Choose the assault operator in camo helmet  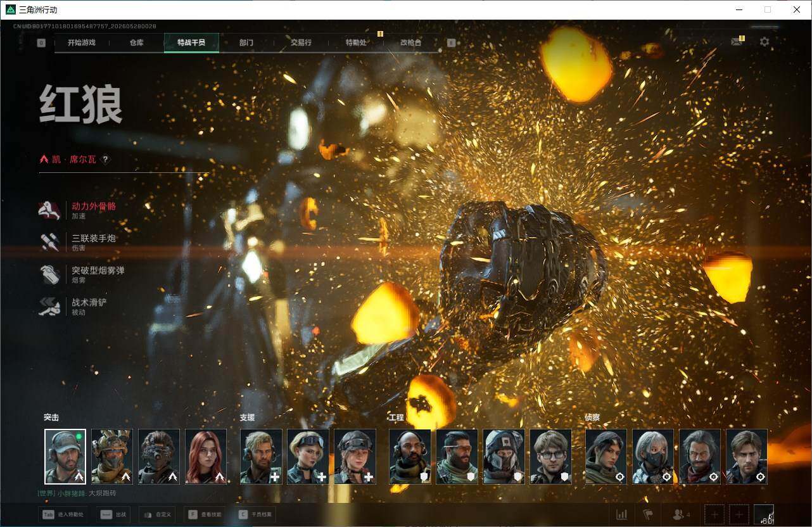point(112,457)
